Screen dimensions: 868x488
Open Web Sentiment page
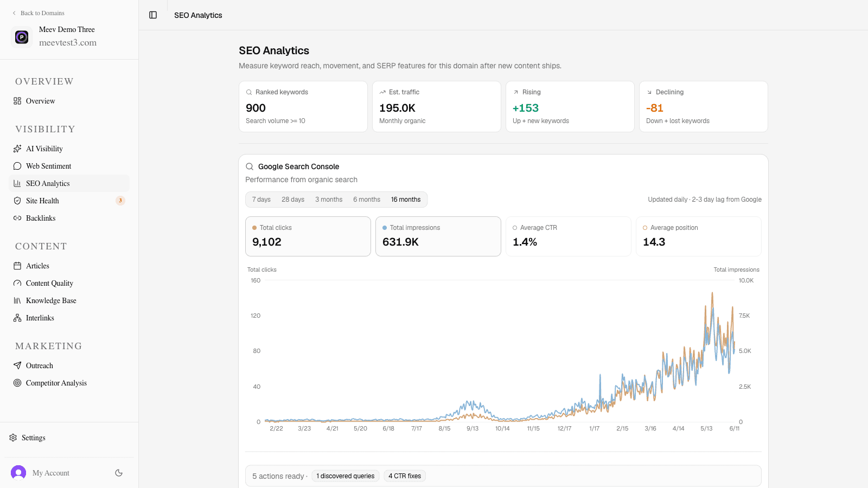[69, 166]
